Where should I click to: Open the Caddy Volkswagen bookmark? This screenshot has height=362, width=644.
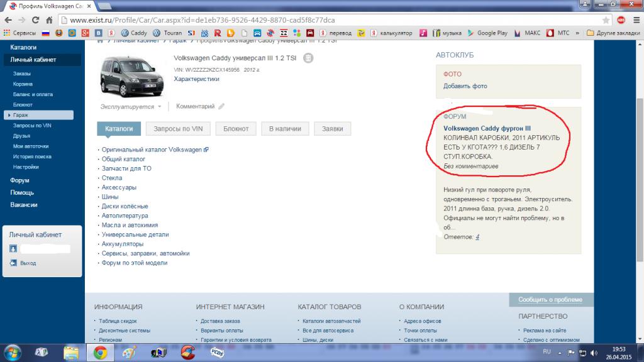point(134,33)
